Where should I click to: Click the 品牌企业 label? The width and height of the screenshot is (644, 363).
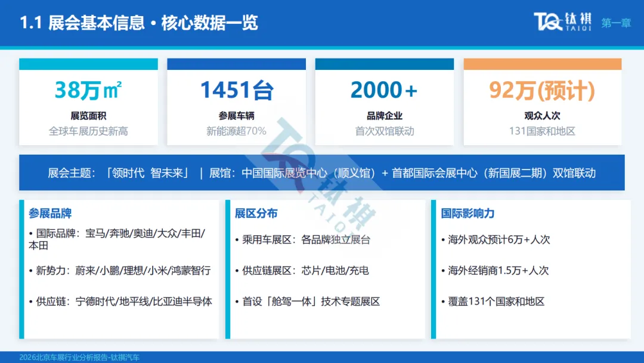pos(385,116)
